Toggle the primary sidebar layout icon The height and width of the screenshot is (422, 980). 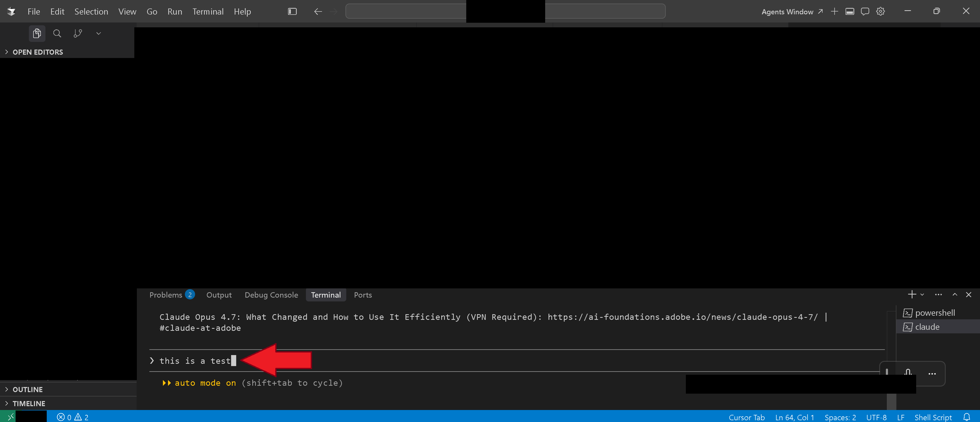pos(292,11)
